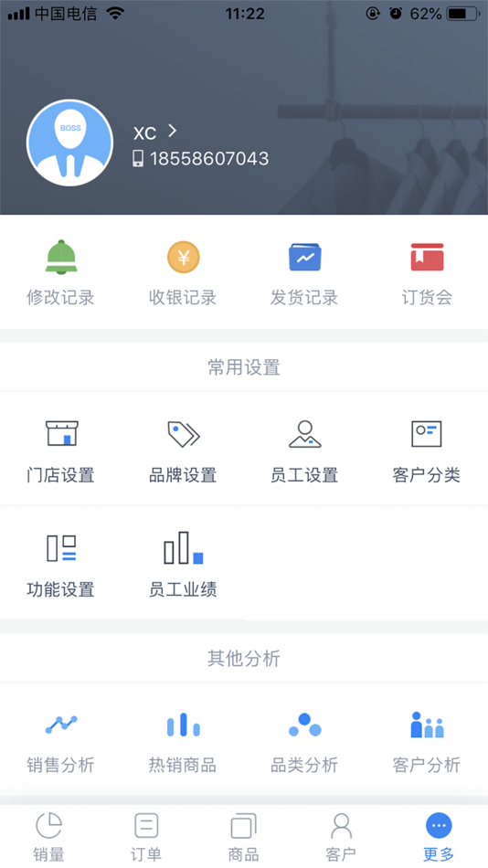Switch to the 商品 tab
Screen dimensions: 488x868
(244, 836)
